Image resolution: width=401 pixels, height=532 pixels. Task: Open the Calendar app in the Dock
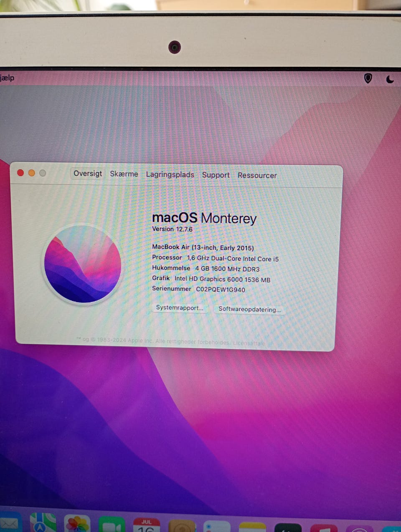click(x=147, y=525)
